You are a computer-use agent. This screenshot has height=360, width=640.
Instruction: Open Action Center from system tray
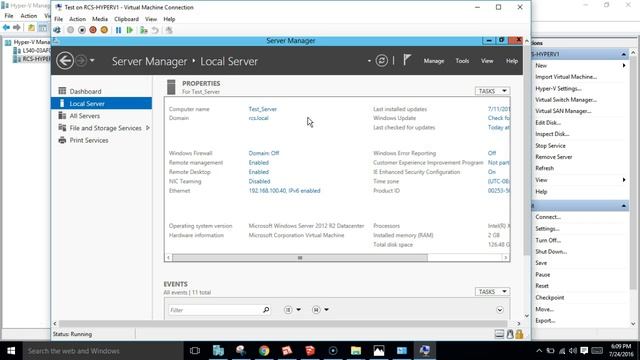584,351
